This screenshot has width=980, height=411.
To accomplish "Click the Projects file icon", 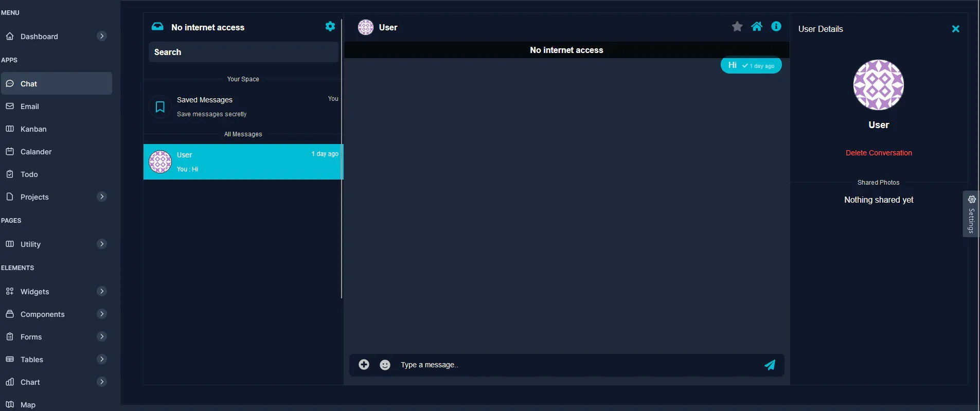I will click(10, 196).
